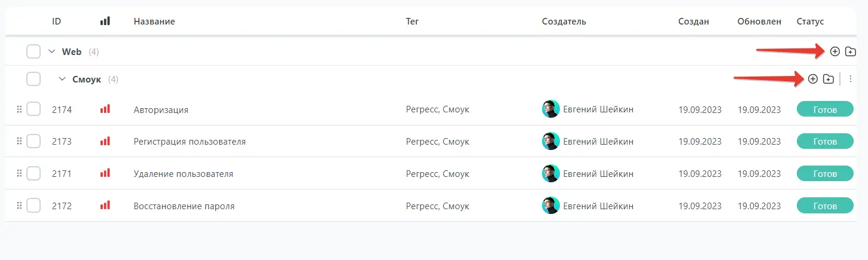Click priority icon of test case 2173

pos(105,142)
